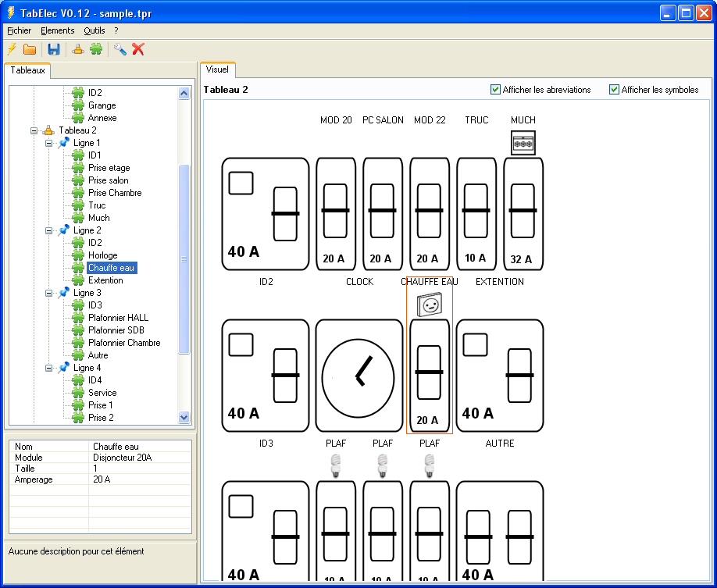717x588 pixels.
Task: Toggle 'Afficher les symboles' checkbox
Action: click(615, 90)
